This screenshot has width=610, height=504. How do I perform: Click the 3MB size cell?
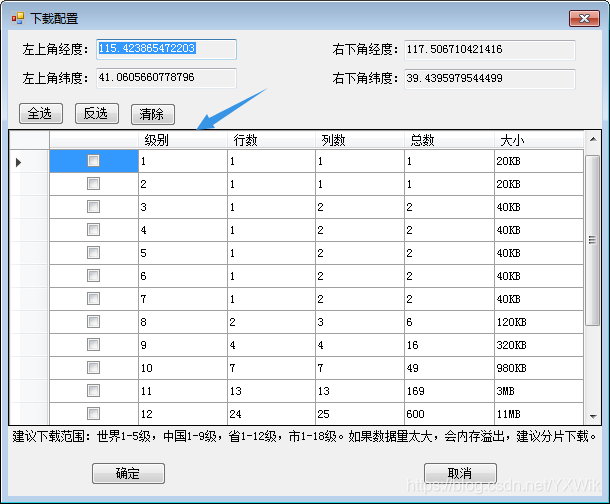pyautogui.click(x=539, y=391)
